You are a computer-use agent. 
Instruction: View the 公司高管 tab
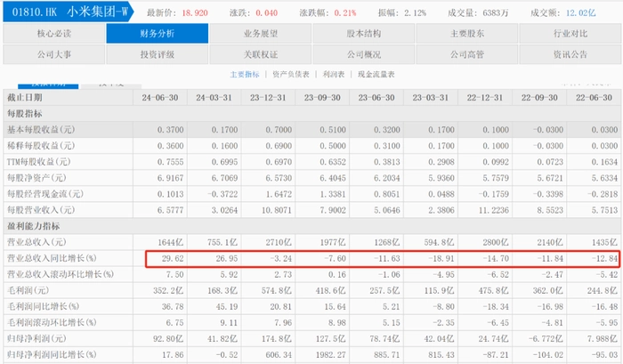coord(467,53)
